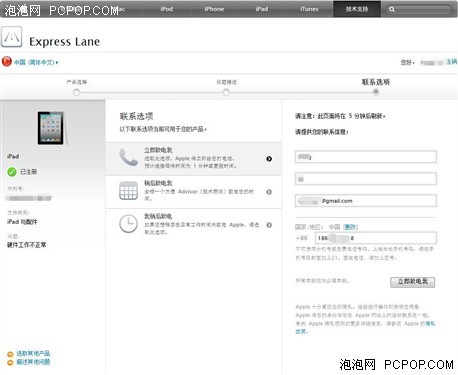The height and width of the screenshot is (375, 458).
Task: Open the 中国 (简体中文) region selector
Action: click(x=36, y=62)
